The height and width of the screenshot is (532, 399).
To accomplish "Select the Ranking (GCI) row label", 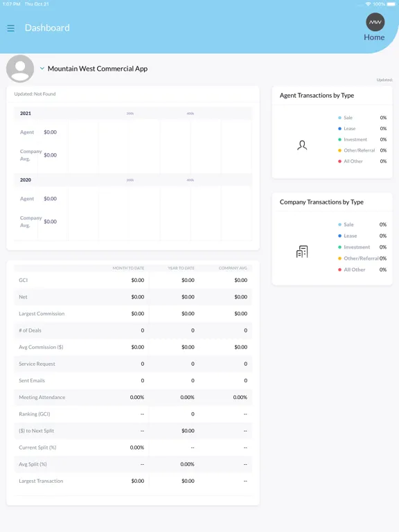I will pos(34,414).
